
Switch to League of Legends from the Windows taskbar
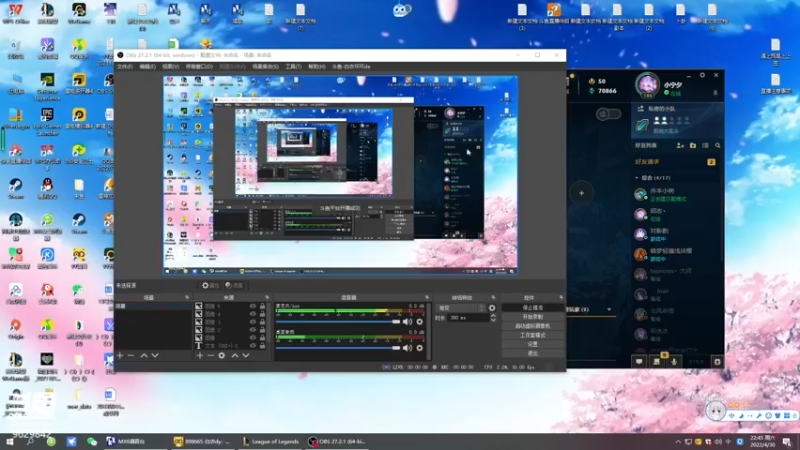271,442
